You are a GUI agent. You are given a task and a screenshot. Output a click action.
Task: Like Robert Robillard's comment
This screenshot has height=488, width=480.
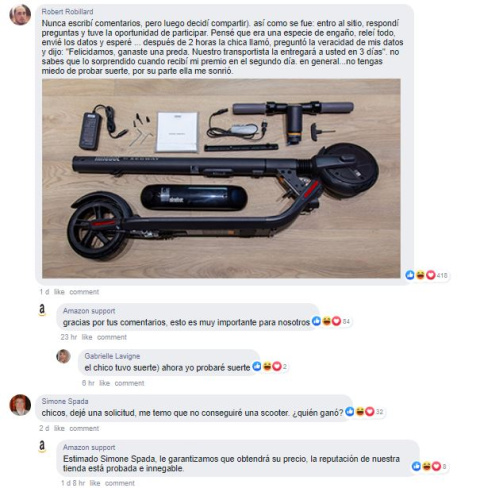pyautogui.click(x=59, y=292)
